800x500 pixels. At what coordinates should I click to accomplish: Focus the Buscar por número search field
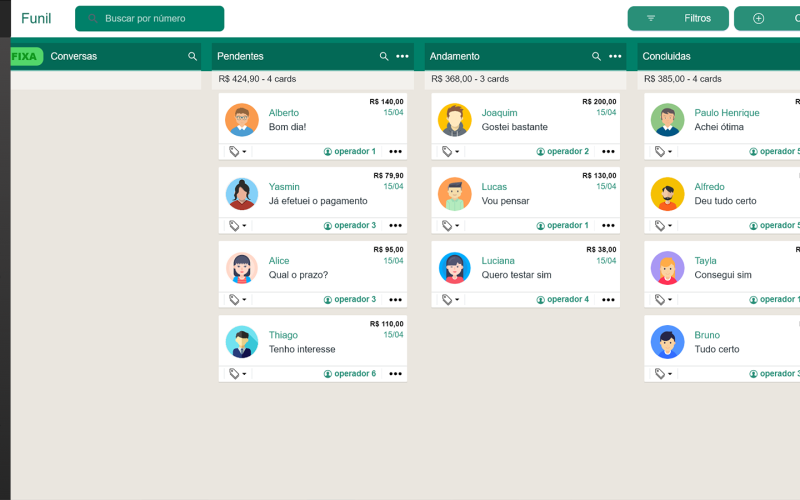[x=149, y=18]
